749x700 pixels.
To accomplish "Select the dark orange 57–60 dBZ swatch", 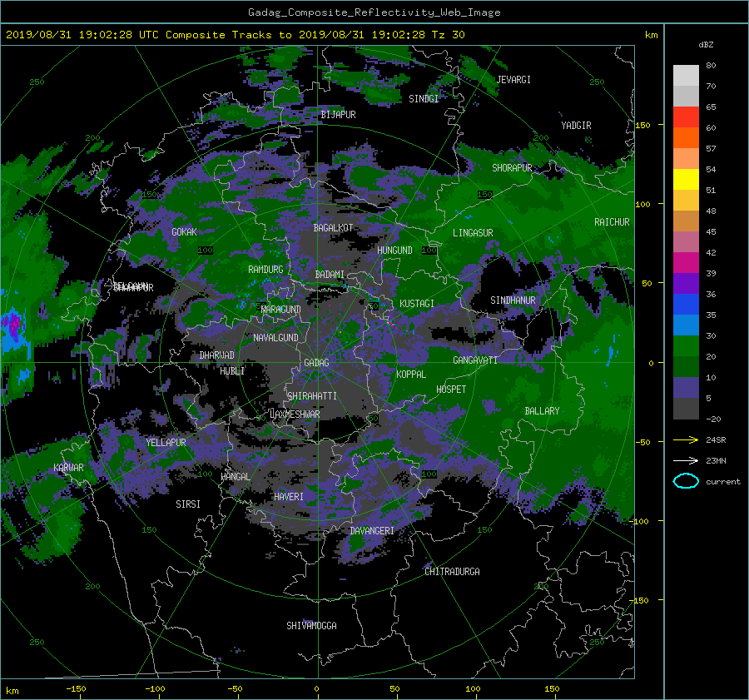I will (686, 138).
